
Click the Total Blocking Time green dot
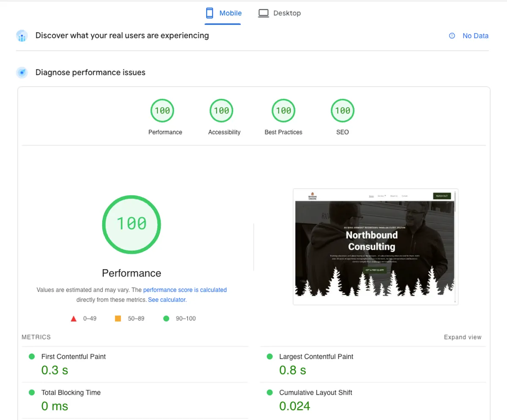coord(31,393)
